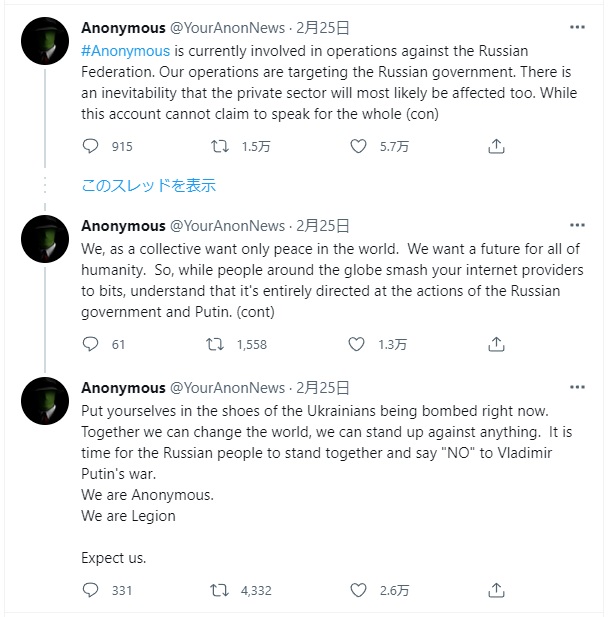This screenshot has height=617, width=609.
Task: Share the first tweet about Russian Federation
Action: click(496, 146)
